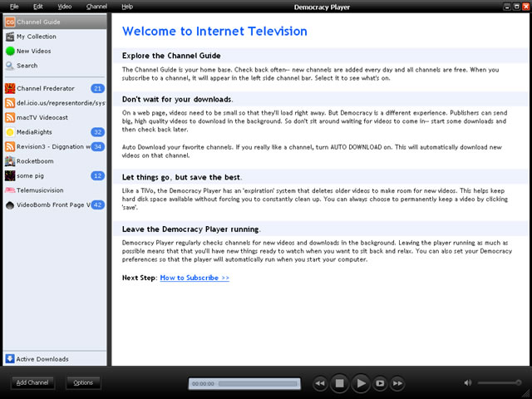The image size is (532, 399).
Task: Toggle fullscreen video button
Action: pos(380,383)
